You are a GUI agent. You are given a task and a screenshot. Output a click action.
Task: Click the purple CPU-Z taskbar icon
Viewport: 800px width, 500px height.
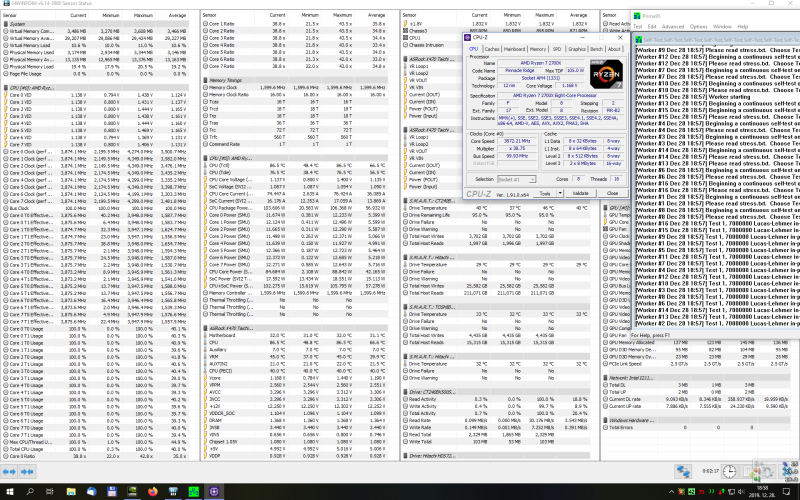[214, 492]
